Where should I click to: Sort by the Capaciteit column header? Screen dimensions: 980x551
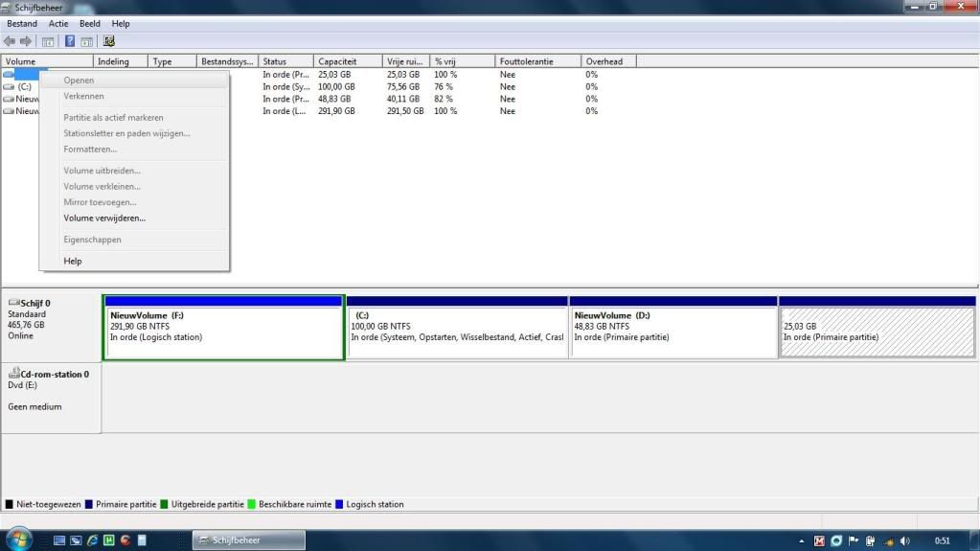click(x=348, y=61)
